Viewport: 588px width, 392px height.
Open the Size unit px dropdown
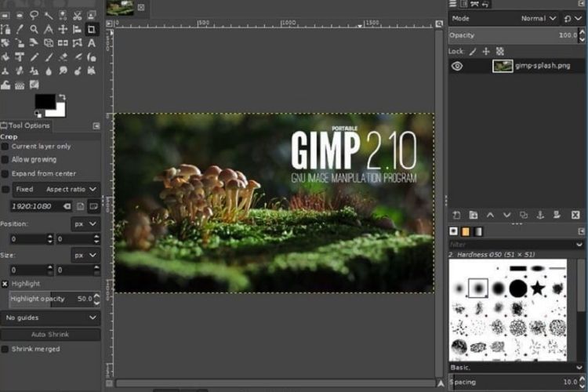85,255
